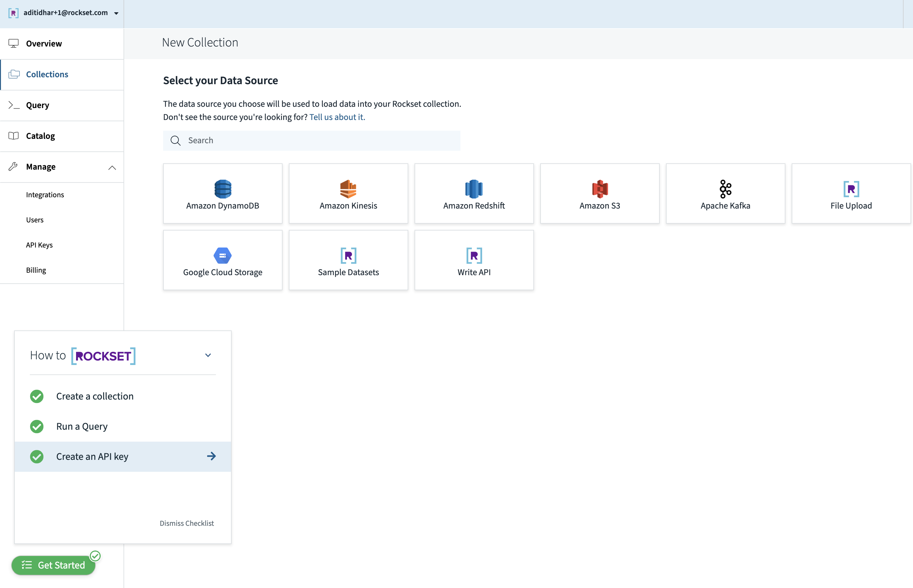Go to the Query menu item
913x588 pixels.
(37, 105)
